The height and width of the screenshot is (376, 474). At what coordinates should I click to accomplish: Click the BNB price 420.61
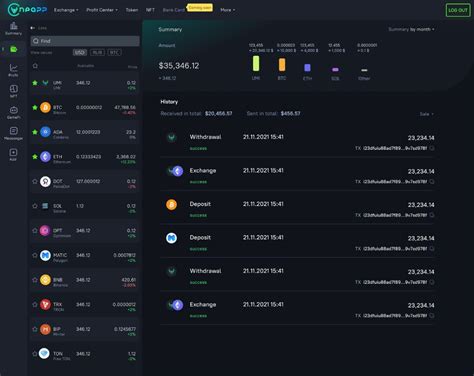pos(128,280)
